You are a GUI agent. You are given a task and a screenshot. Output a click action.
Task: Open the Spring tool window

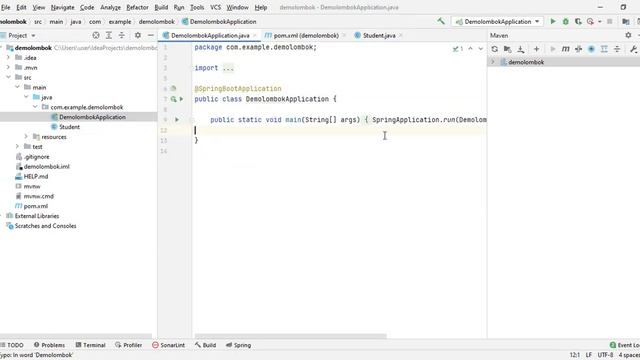[x=238, y=345]
